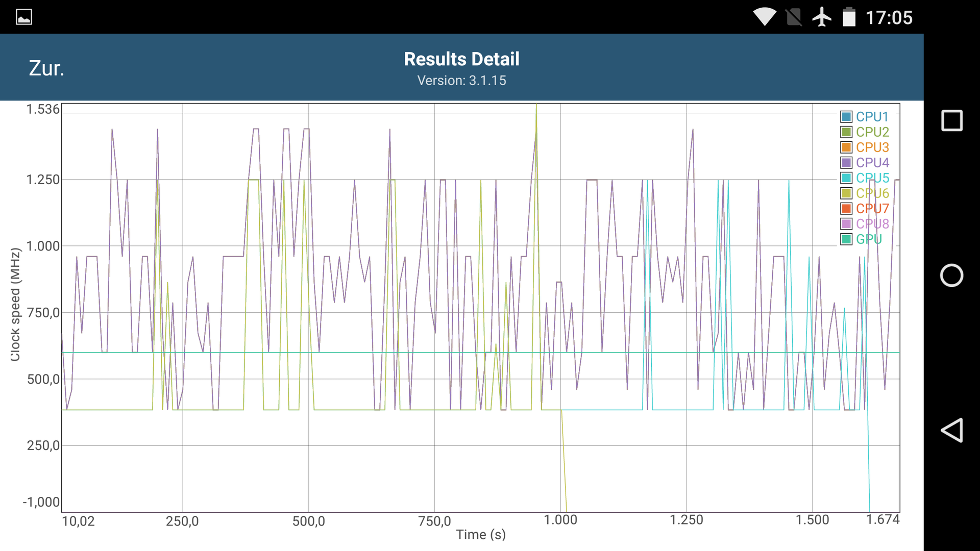Tap the Android back navigation triangle
Image resolution: width=980 pixels, height=551 pixels.
click(951, 430)
